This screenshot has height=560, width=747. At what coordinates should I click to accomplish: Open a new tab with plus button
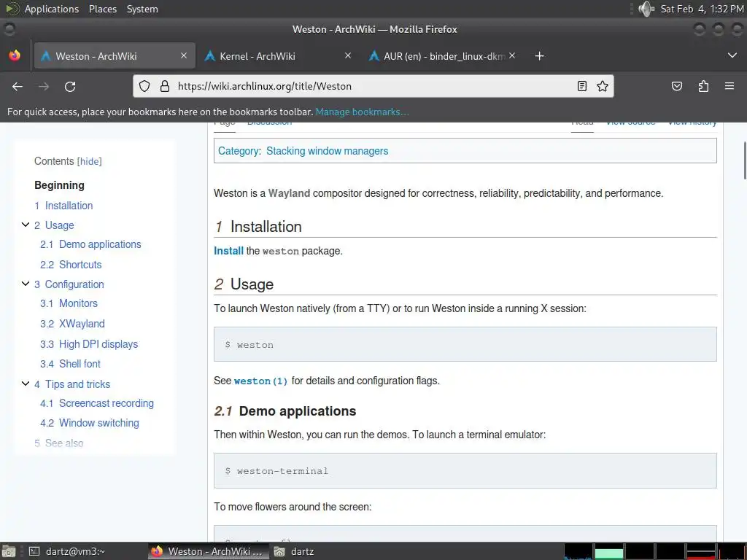539,56
